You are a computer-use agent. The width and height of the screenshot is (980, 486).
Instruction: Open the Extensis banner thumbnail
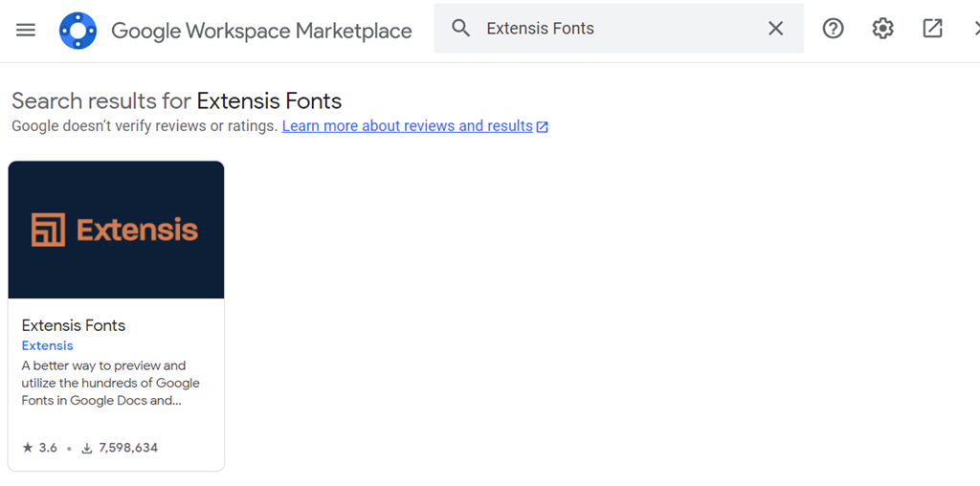click(116, 230)
